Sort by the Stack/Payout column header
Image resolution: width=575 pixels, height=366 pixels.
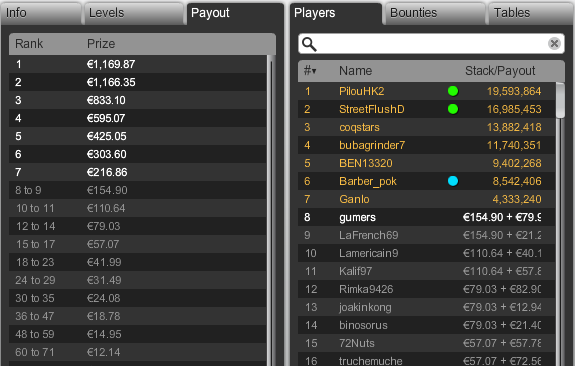(x=500, y=70)
